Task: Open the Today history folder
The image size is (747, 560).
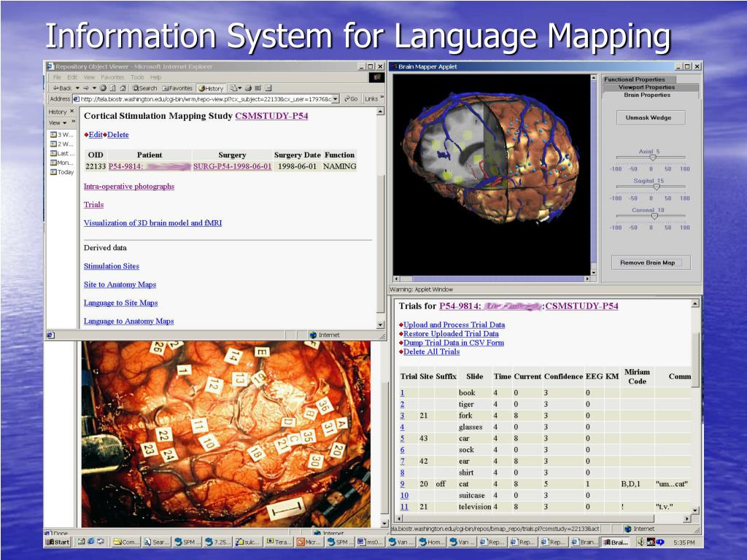Action: click(x=62, y=173)
